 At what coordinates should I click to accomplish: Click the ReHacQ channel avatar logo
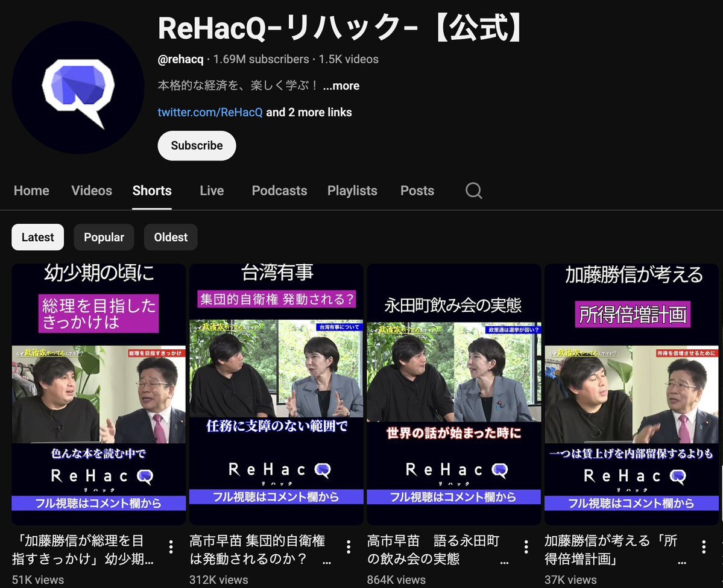pos(78,87)
